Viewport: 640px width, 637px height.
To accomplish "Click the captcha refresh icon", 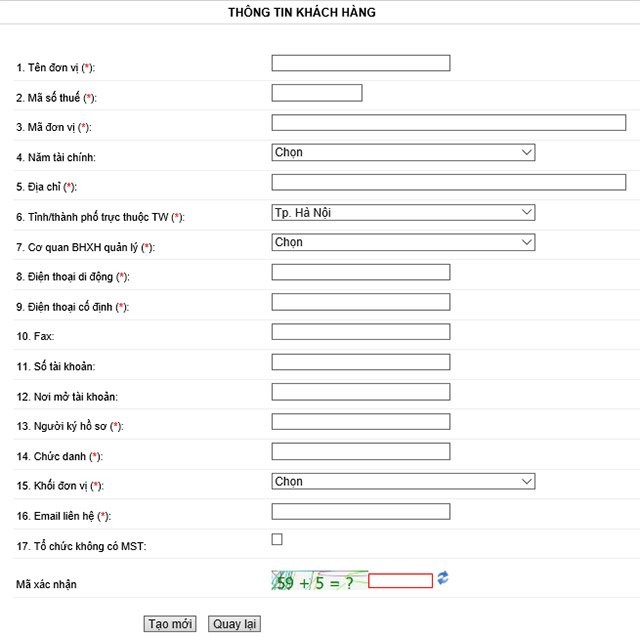I will click(443, 578).
